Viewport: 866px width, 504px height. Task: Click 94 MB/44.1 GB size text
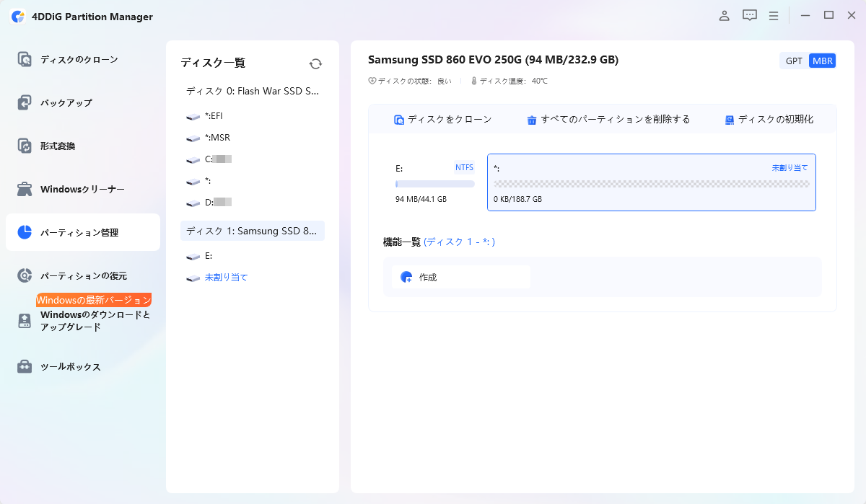click(421, 199)
